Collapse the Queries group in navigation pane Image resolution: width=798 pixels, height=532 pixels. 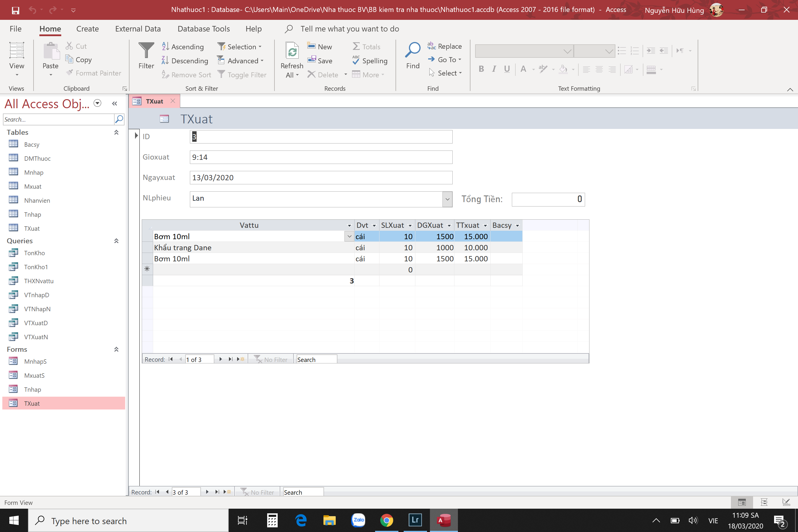tap(116, 241)
